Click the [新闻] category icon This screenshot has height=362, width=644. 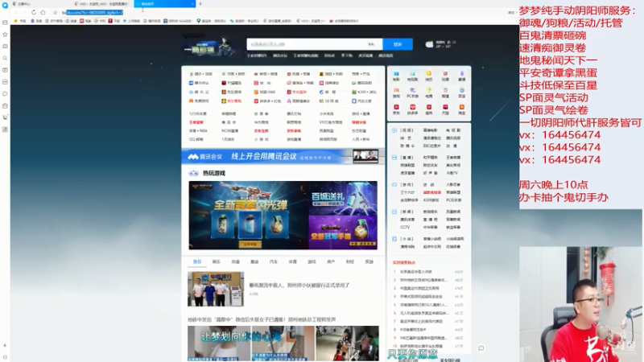(394, 212)
